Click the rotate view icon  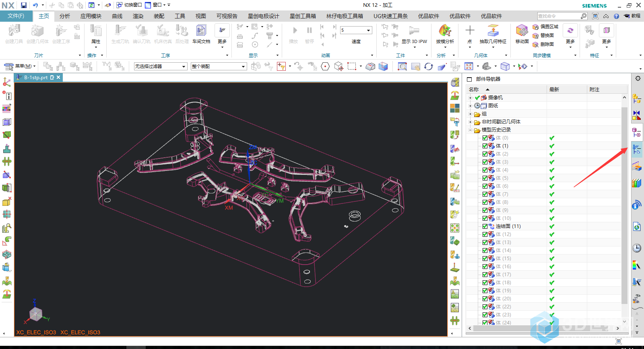pos(429,66)
